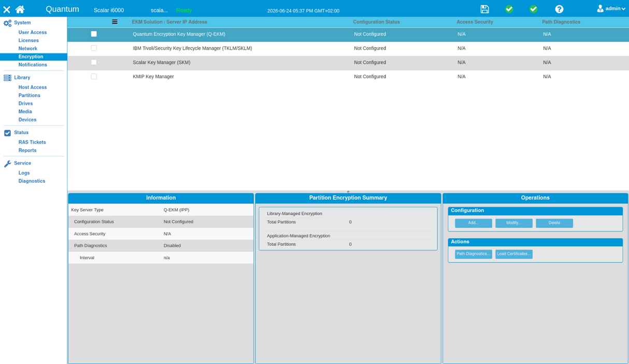The image size is (629, 364).
Task: Open Diagnostics in the sidebar
Action: (32, 181)
